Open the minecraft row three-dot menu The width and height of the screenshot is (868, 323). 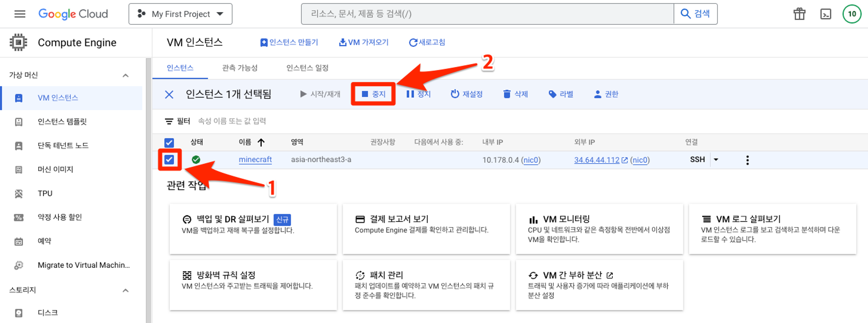tap(747, 160)
